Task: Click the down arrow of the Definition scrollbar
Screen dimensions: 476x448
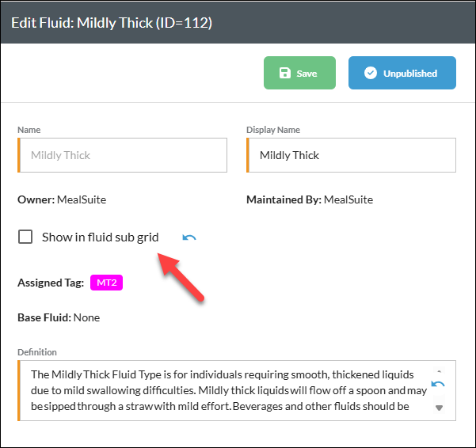Action: pyautogui.click(x=439, y=408)
